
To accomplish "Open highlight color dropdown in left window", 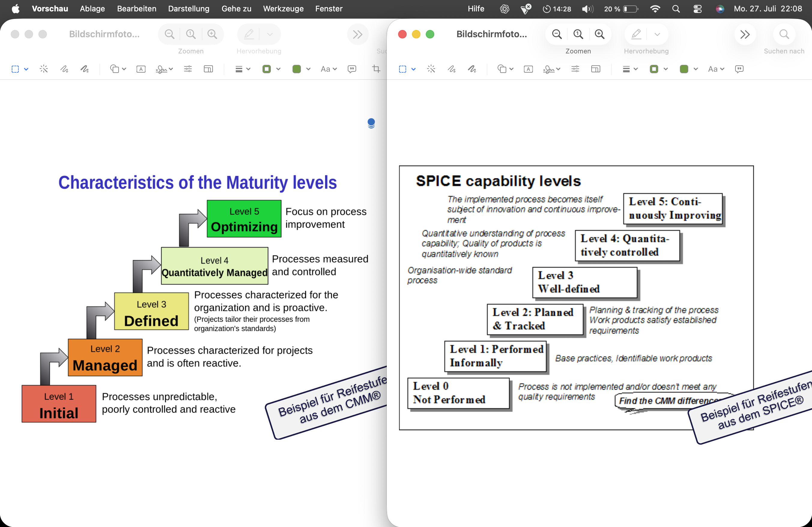I will (x=270, y=34).
